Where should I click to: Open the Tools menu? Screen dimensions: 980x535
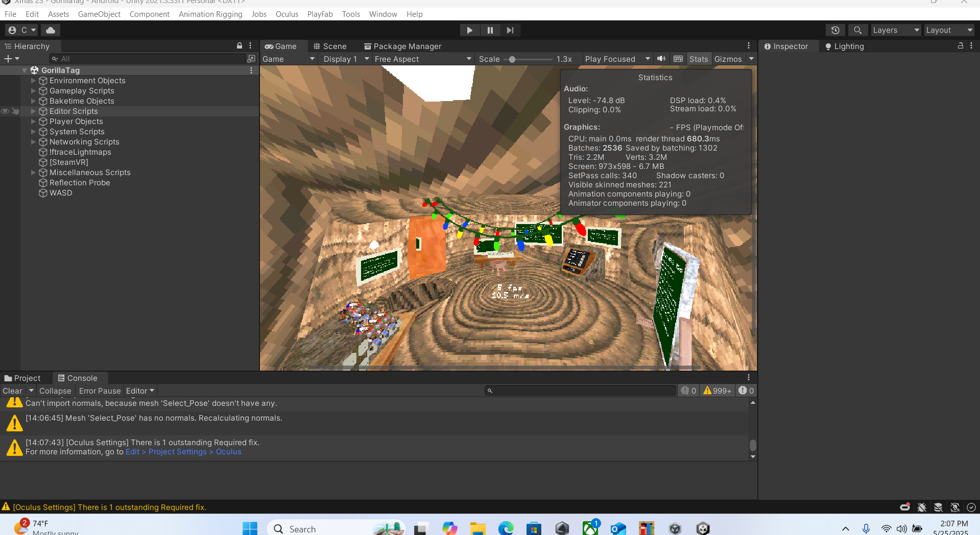point(351,14)
